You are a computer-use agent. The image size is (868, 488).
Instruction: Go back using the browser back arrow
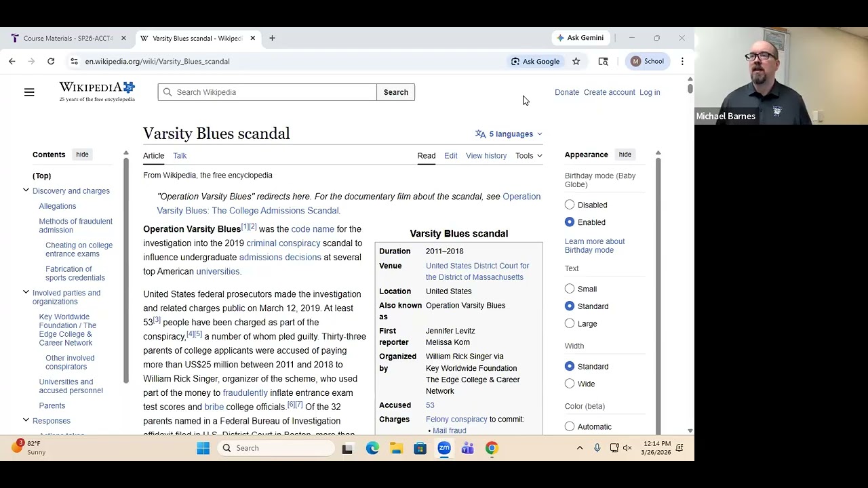point(12,61)
